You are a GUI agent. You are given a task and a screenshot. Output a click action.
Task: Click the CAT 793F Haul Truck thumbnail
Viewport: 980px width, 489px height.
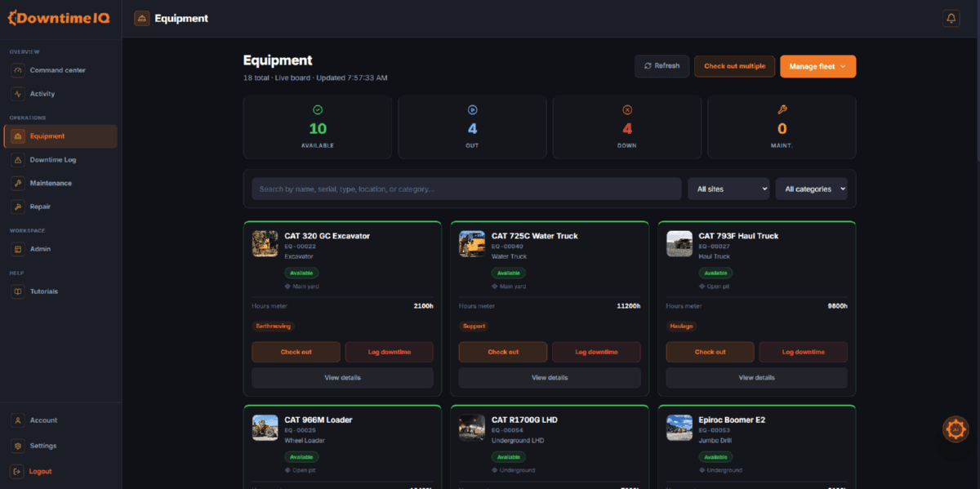[679, 243]
